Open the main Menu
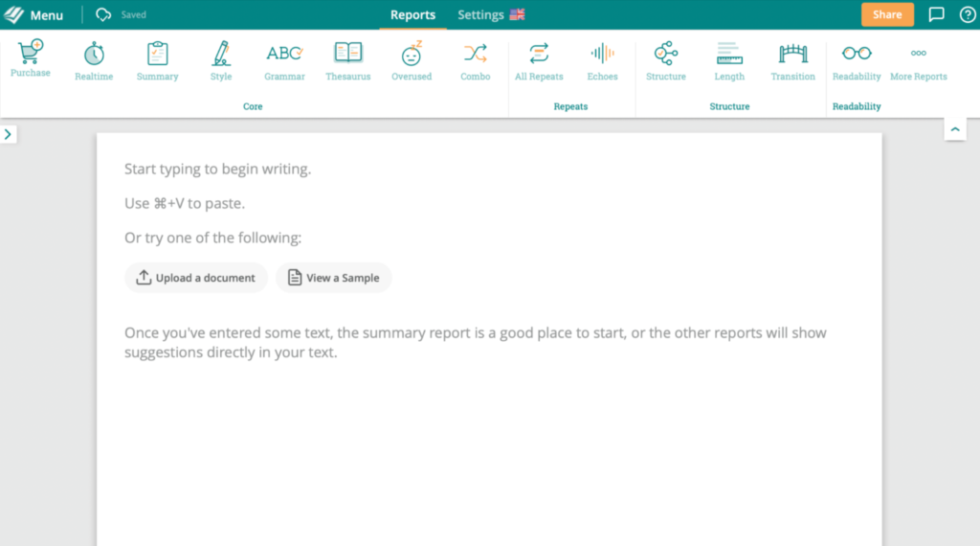The width and height of the screenshot is (980, 546). click(34, 15)
